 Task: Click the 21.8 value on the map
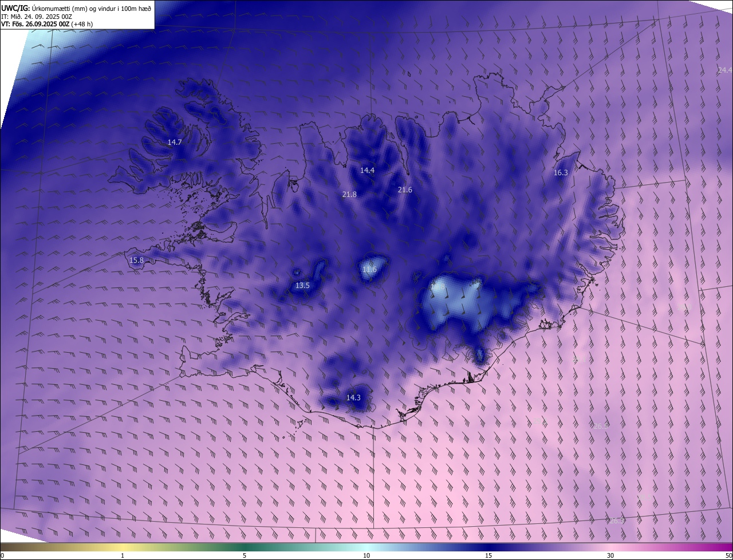[349, 195]
